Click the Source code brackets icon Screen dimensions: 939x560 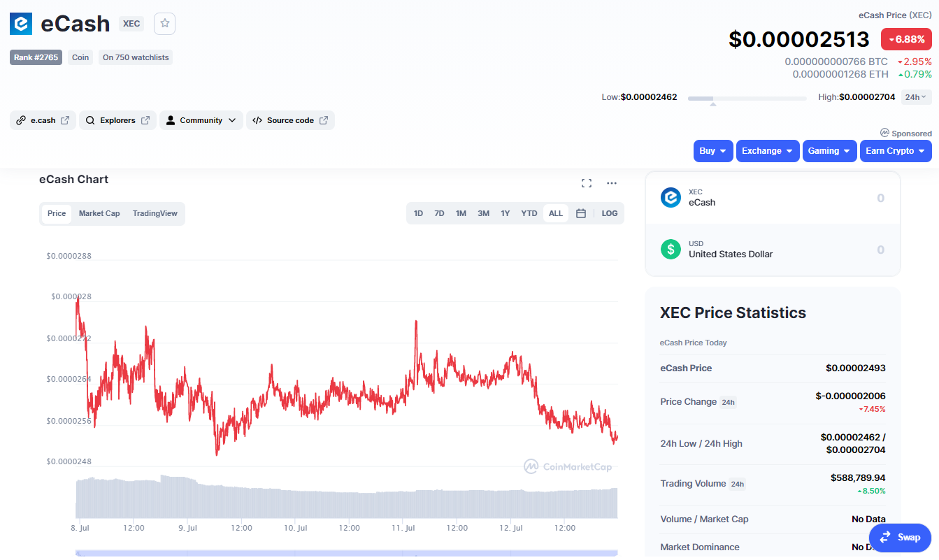[x=257, y=120]
